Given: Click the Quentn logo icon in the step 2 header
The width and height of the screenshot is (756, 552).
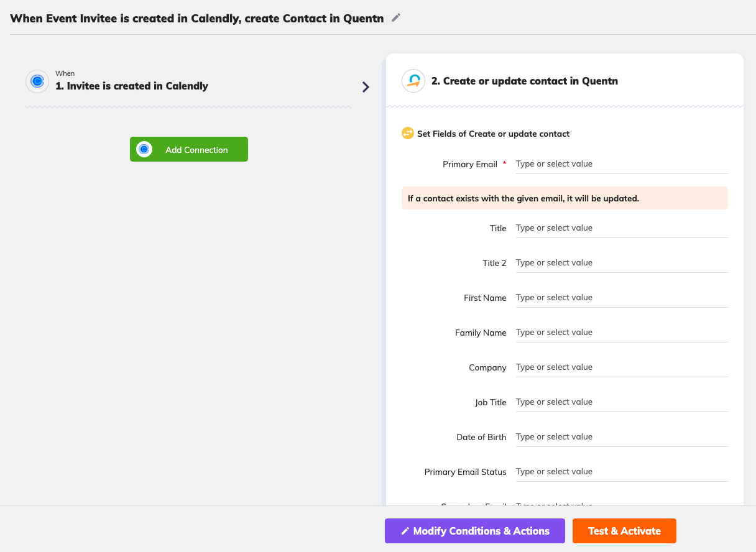Looking at the screenshot, I should pyautogui.click(x=413, y=81).
